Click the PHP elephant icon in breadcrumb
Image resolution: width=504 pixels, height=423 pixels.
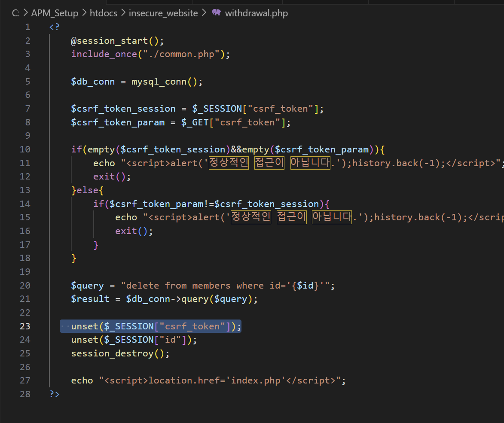(x=216, y=13)
